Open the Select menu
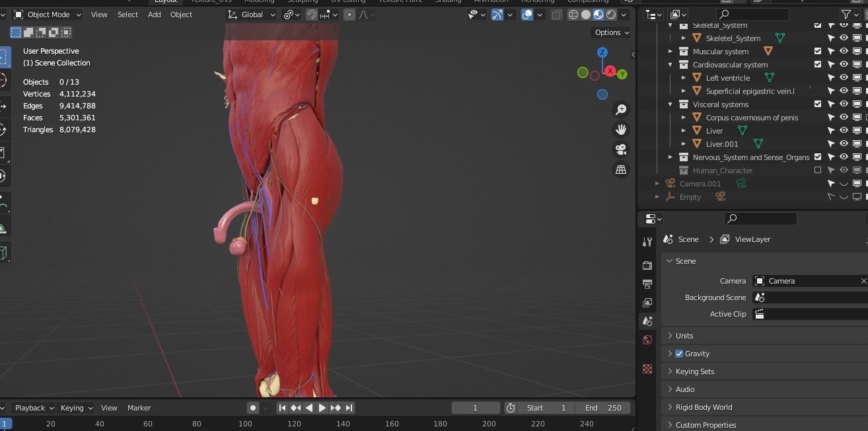 (127, 15)
